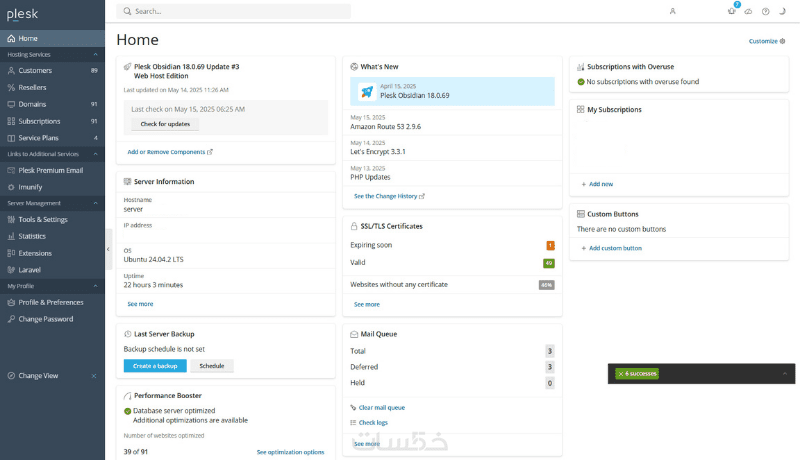Collapse the My Profile section
The image size is (800, 460).
pyautogui.click(x=95, y=286)
